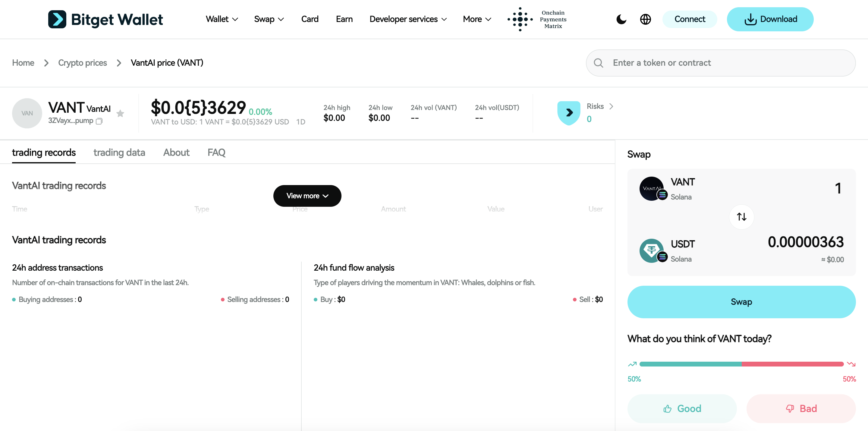Viewport: 868px width, 431px height.
Task: Open the More navigation menu
Action: (x=476, y=19)
